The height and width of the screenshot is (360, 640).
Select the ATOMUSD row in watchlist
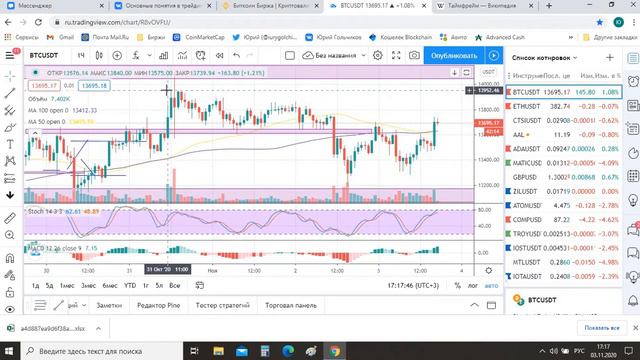point(564,205)
